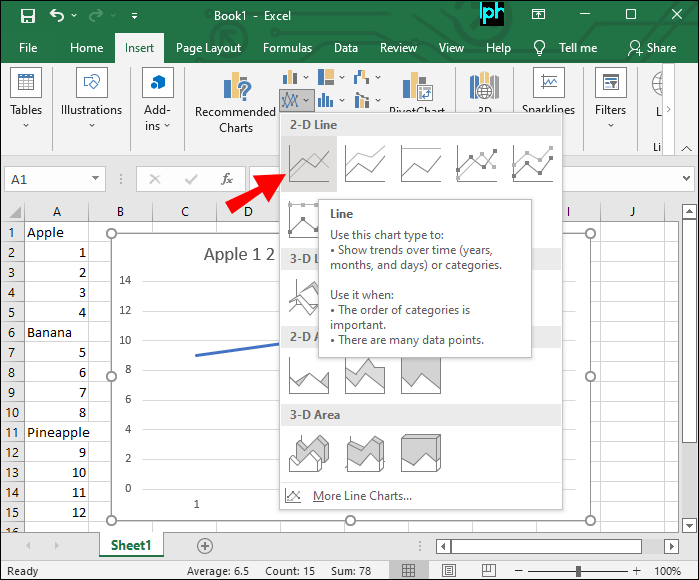The height and width of the screenshot is (580, 699).
Task: Click the Share button
Action: tap(651, 47)
